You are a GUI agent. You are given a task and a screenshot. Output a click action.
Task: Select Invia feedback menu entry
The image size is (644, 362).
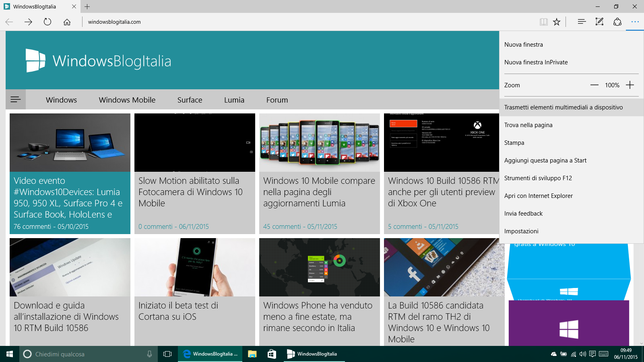point(572,214)
